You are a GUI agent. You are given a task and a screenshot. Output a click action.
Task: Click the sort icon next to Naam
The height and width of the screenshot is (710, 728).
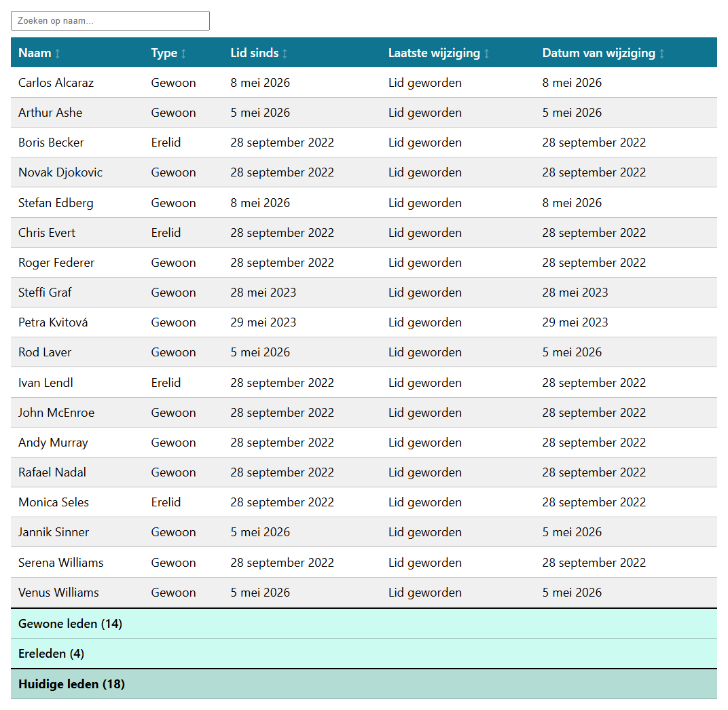58,54
